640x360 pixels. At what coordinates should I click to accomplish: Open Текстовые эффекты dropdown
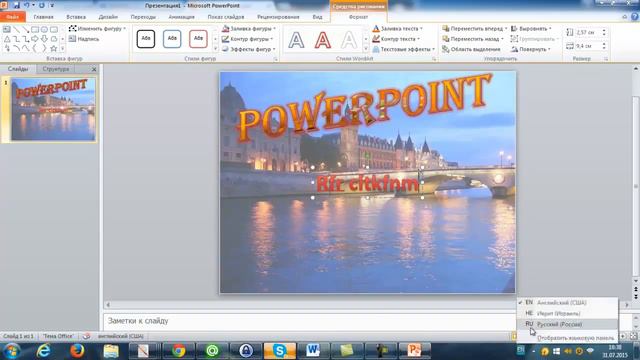click(404, 49)
